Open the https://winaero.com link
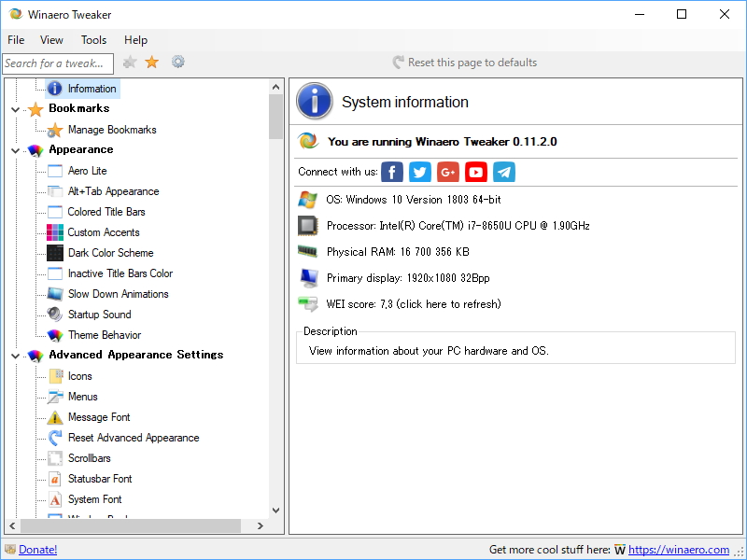Screen dimensions: 747x560 point(682,549)
